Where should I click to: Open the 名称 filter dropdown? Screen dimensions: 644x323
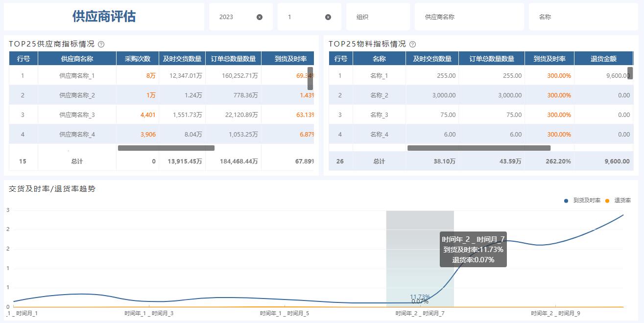(x=583, y=17)
